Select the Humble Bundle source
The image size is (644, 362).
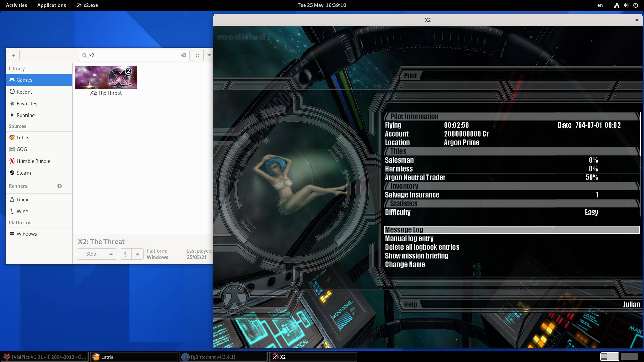click(39, 161)
